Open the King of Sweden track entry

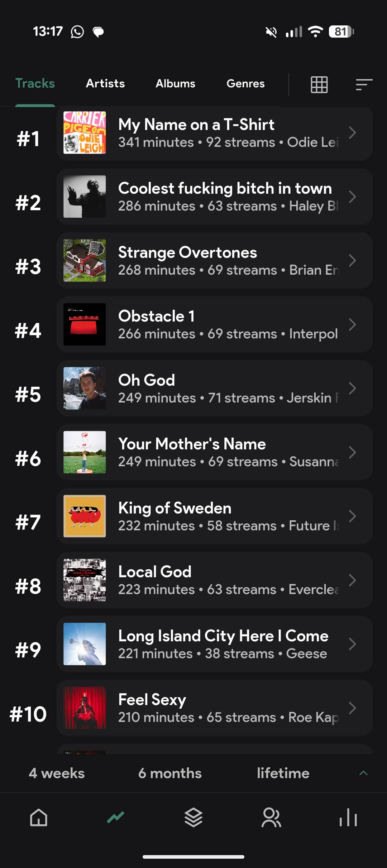[214, 516]
